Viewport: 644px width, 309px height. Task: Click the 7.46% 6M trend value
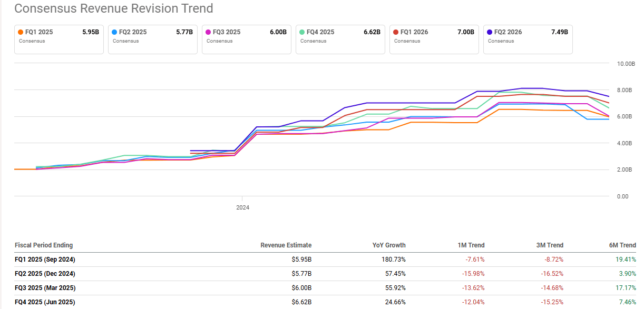(628, 302)
